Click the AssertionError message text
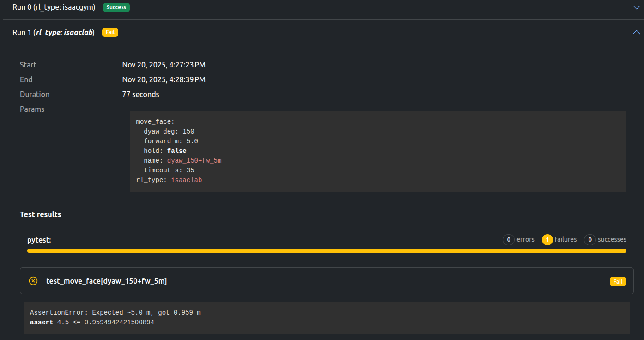Screen dimensions: 644x340 (x=115, y=313)
